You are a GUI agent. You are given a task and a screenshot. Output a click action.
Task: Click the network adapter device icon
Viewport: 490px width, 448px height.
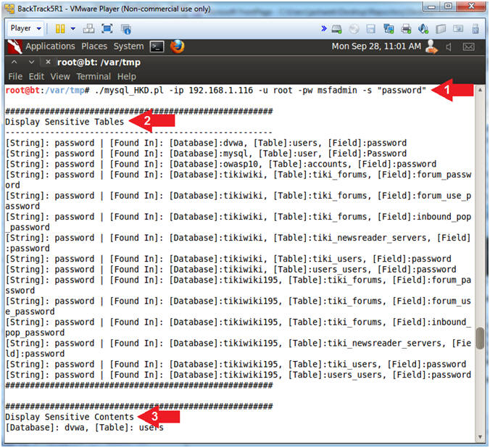(389, 29)
